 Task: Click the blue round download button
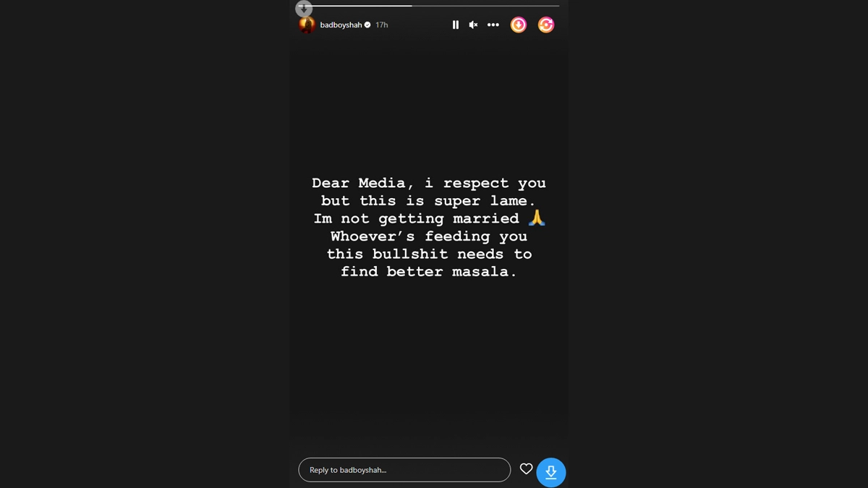[551, 472]
